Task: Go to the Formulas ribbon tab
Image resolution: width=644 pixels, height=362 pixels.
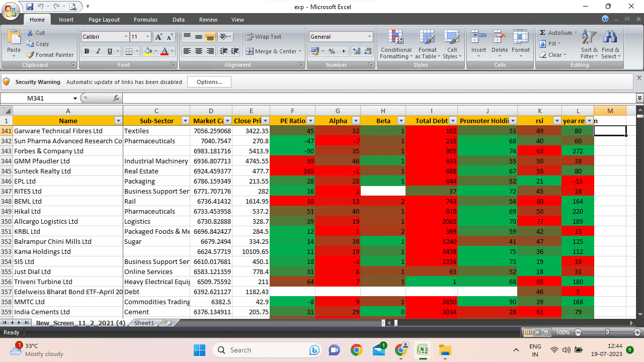Action: point(145,20)
